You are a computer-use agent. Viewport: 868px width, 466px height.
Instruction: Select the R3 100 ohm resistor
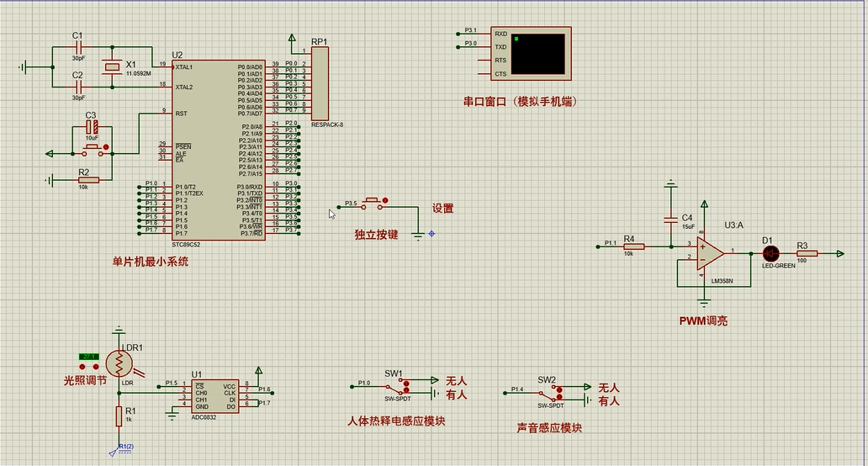click(x=807, y=253)
